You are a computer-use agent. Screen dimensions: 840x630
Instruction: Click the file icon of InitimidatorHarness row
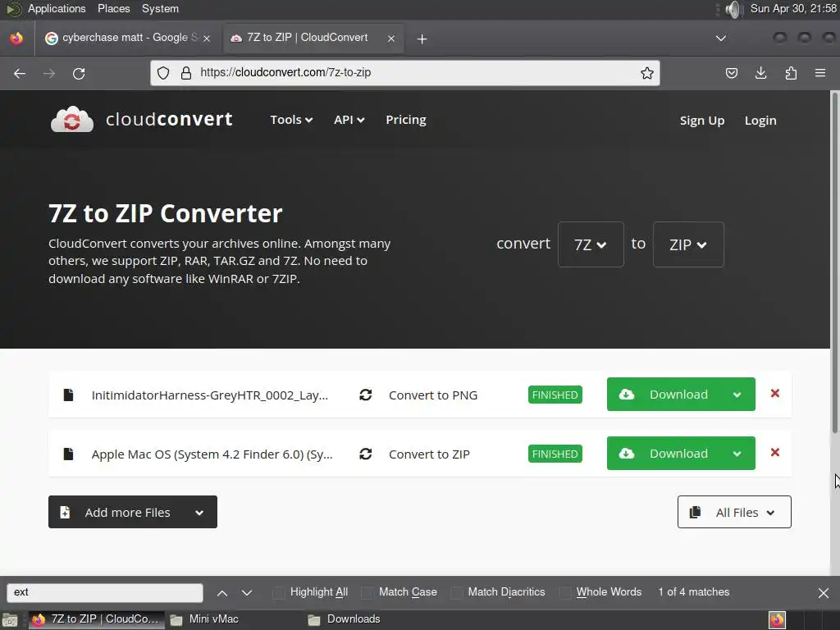point(68,395)
